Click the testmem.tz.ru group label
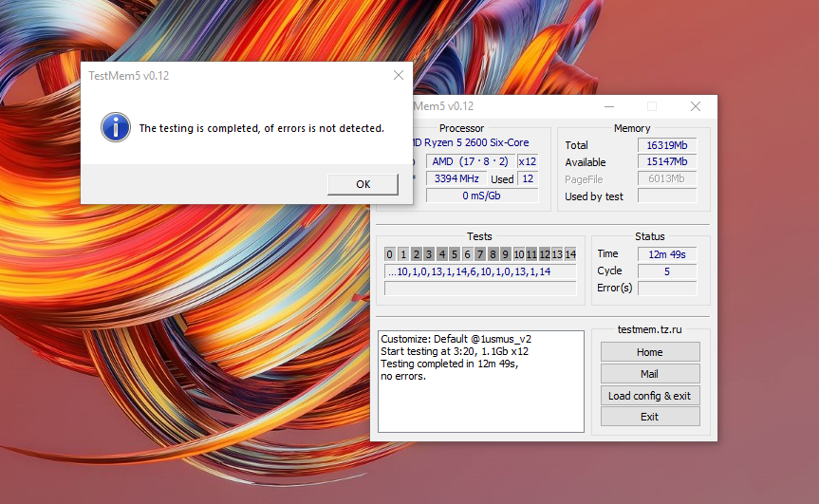Screen dimensions: 819x504 [649, 329]
